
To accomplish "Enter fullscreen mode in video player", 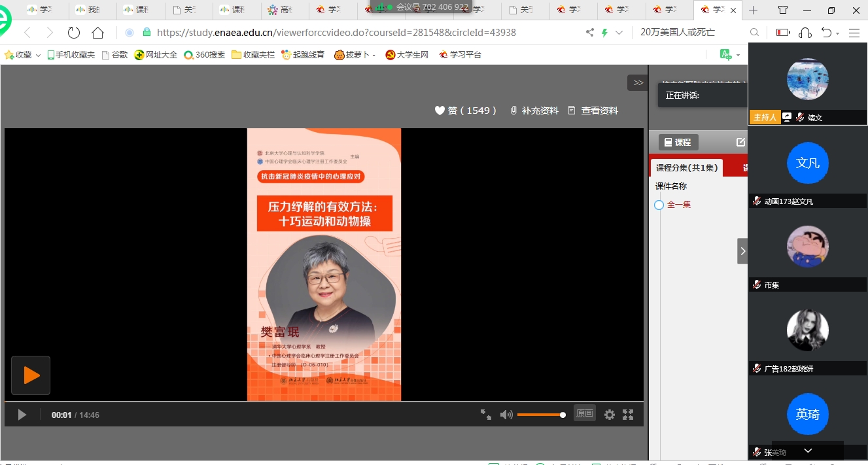I will click(628, 415).
